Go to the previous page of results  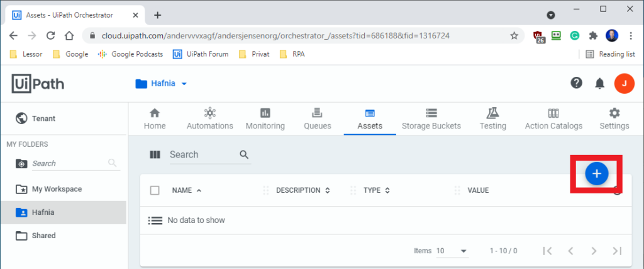pos(570,251)
